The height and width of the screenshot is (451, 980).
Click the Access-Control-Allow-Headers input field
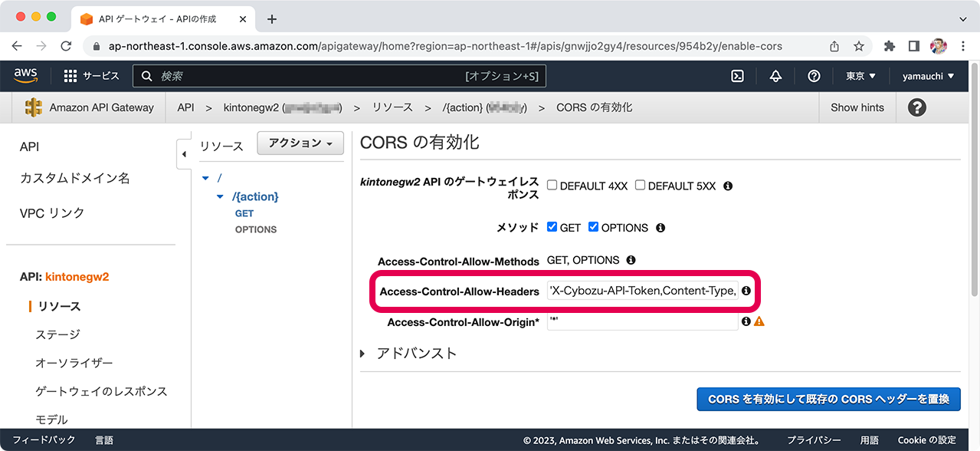coord(643,291)
